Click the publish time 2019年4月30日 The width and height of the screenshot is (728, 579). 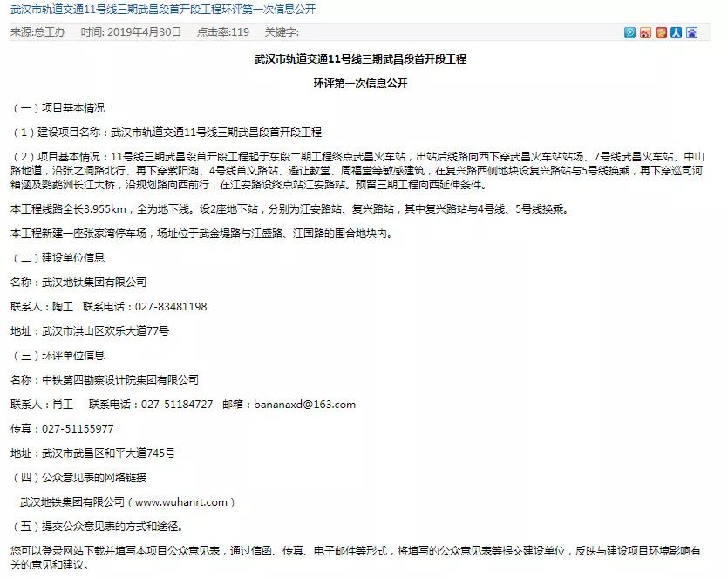131,32
